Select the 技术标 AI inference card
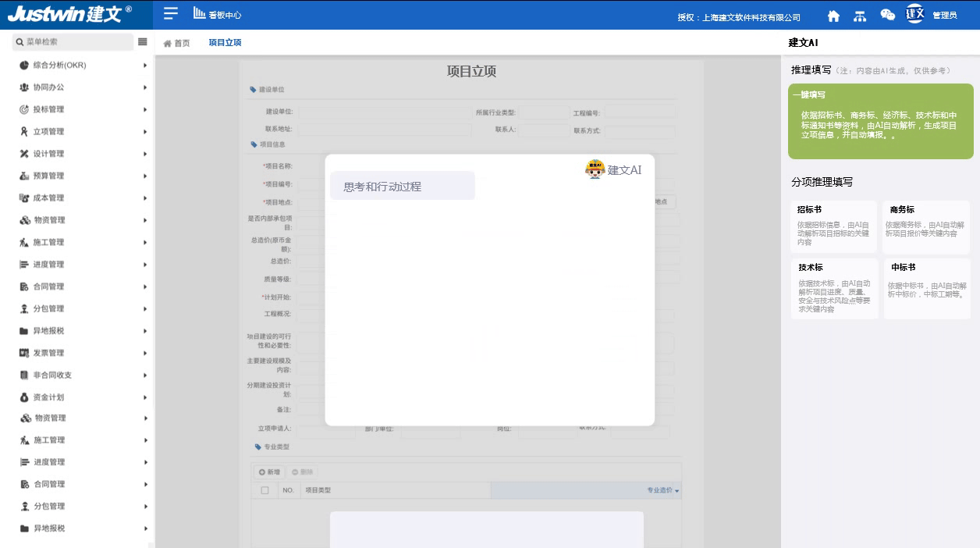980x548 pixels. (833, 289)
